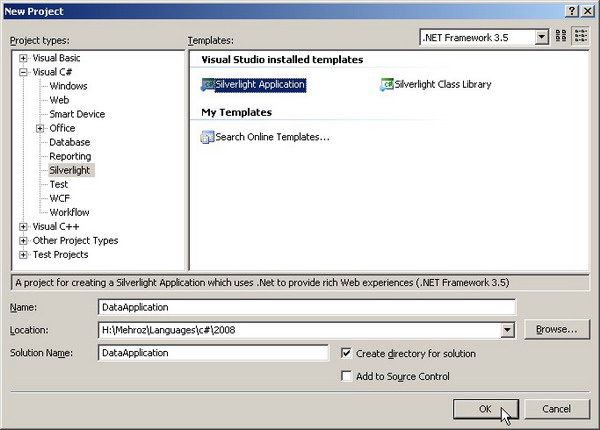Select WCF project type
Image resolution: width=600 pixels, height=430 pixels.
[x=60, y=199]
